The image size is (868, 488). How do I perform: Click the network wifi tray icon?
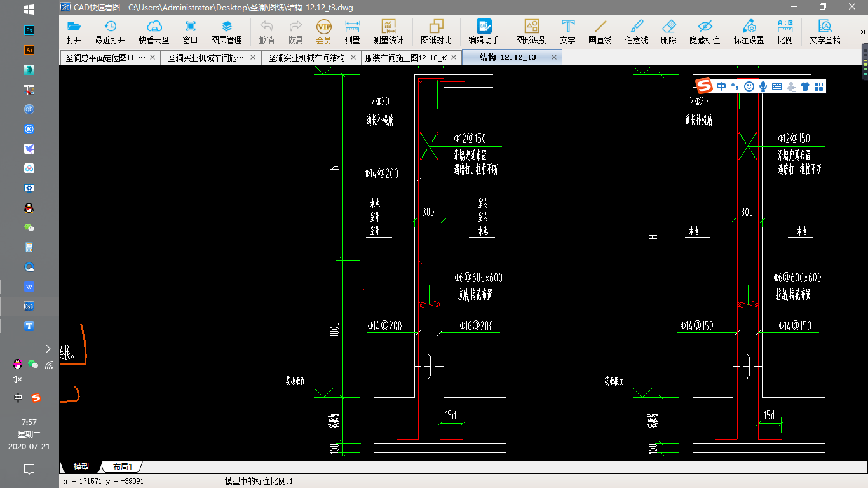tap(49, 365)
